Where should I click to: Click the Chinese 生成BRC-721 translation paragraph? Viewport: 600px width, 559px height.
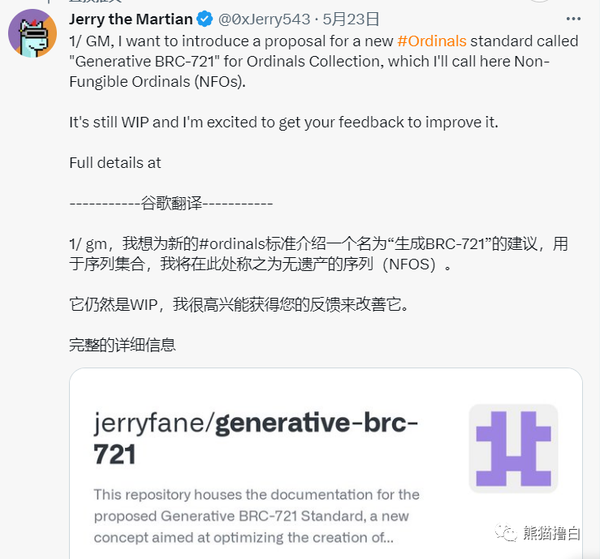click(318, 254)
